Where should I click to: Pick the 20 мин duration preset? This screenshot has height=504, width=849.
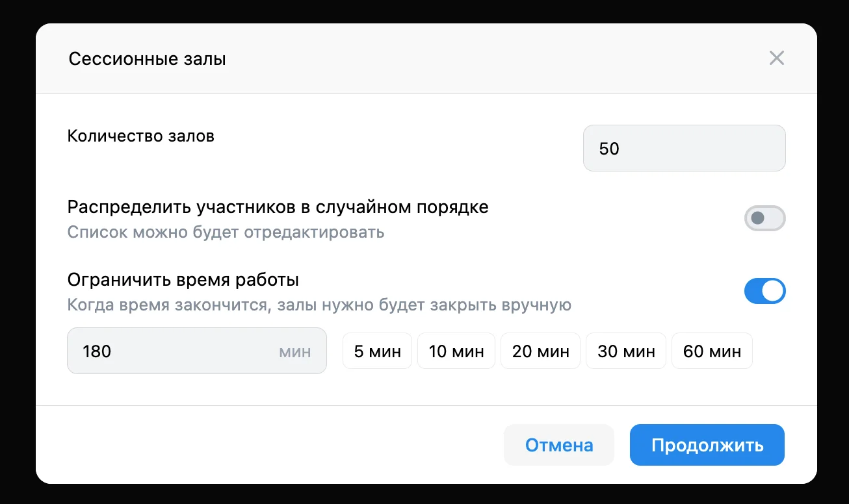click(x=540, y=351)
